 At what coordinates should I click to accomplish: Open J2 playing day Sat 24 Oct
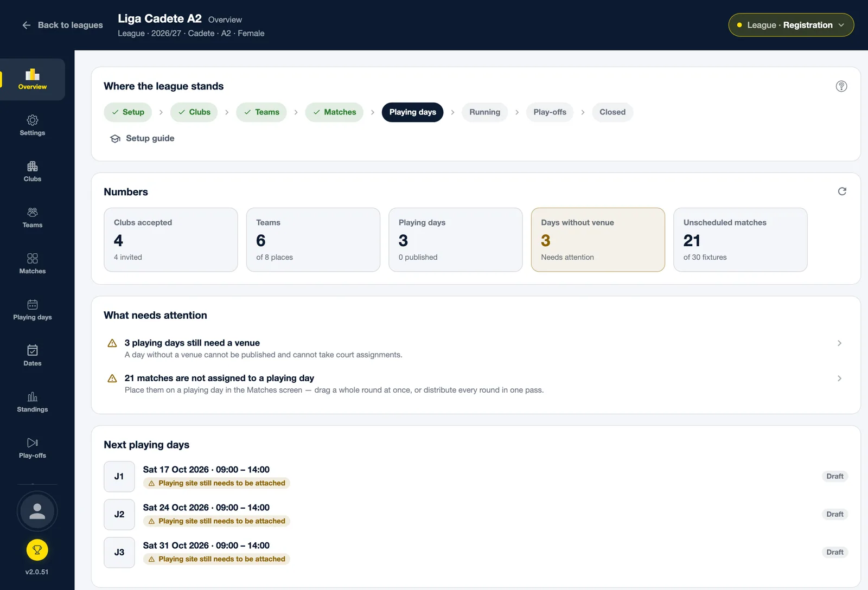(476, 515)
